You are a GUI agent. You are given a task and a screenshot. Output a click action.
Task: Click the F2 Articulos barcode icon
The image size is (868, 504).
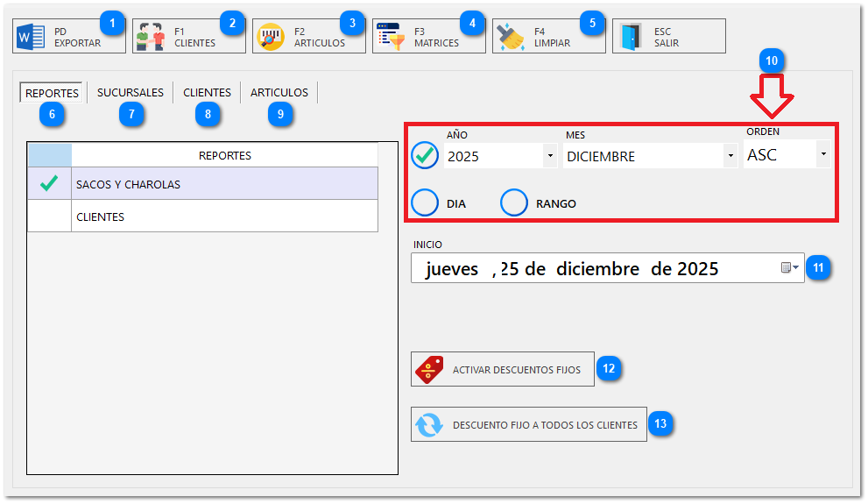pyautogui.click(x=271, y=37)
